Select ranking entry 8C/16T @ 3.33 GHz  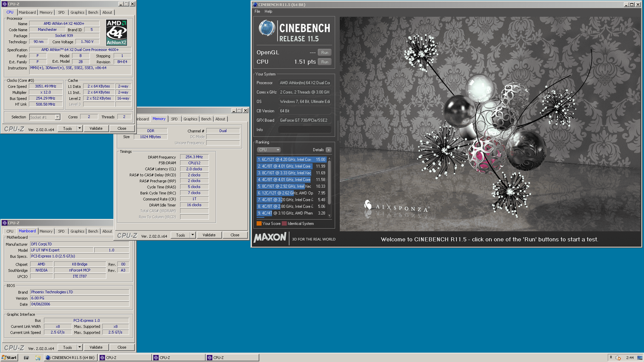click(x=291, y=173)
